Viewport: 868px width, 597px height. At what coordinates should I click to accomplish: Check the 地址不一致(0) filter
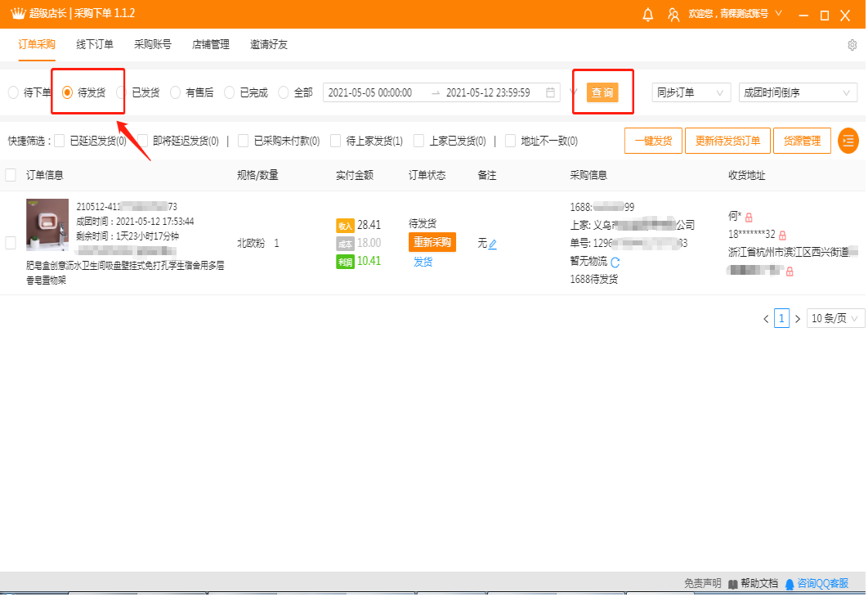click(x=510, y=141)
